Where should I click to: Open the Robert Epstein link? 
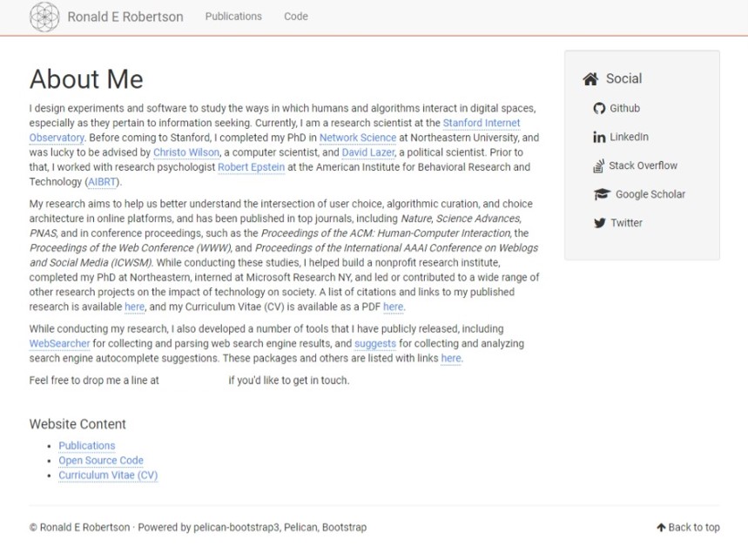coord(251,167)
